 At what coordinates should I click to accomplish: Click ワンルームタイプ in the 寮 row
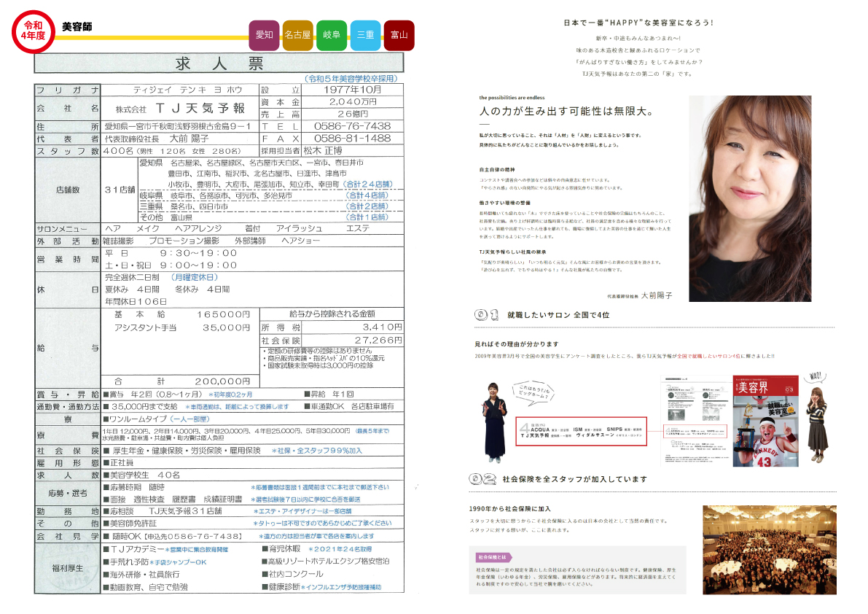pos(138,419)
